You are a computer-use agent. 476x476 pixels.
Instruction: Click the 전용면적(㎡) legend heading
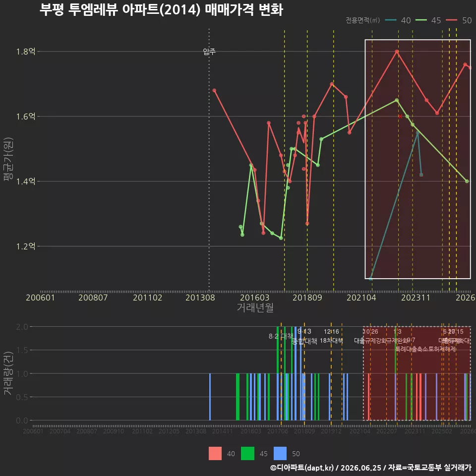click(x=362, y=20)
